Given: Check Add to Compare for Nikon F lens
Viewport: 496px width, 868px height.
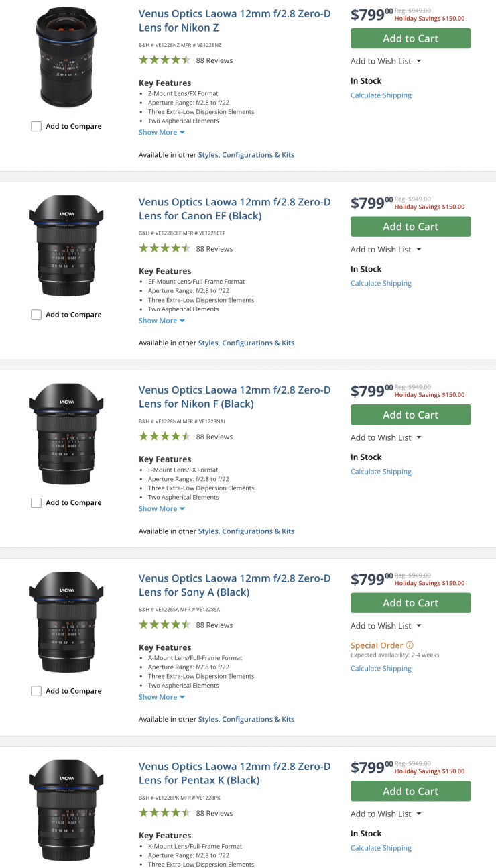Looking at the screenshot, I should click(x=36, y=503).
